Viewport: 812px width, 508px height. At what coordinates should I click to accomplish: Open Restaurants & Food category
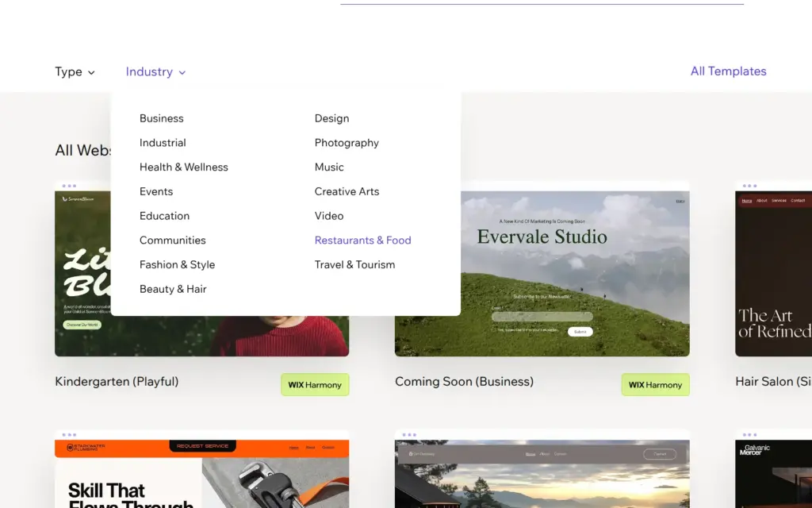(x=363, y=240)
